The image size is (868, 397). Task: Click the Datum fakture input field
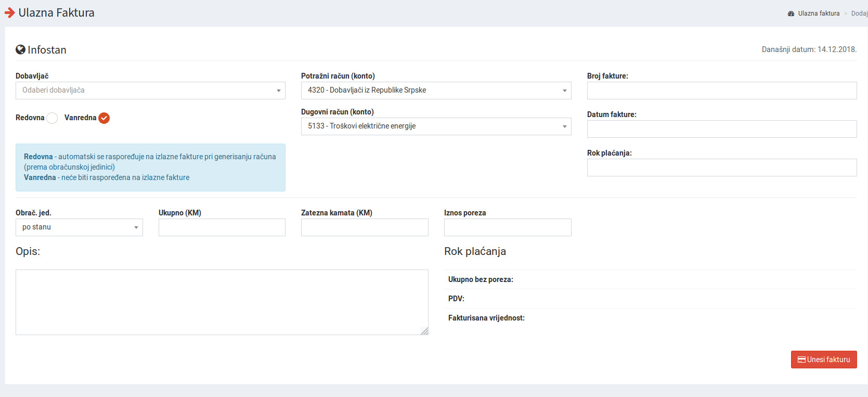coord(721,129)
